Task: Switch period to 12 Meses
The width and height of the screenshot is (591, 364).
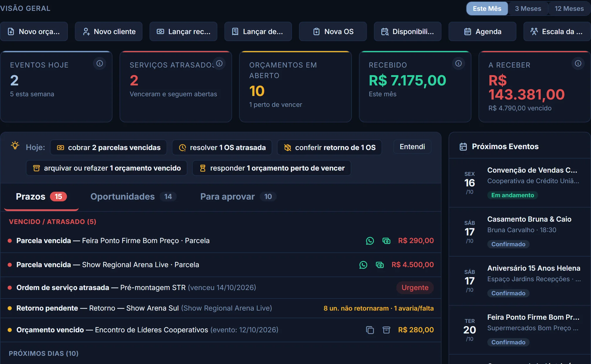Action: pyautogui.click(x=569, y=9)
